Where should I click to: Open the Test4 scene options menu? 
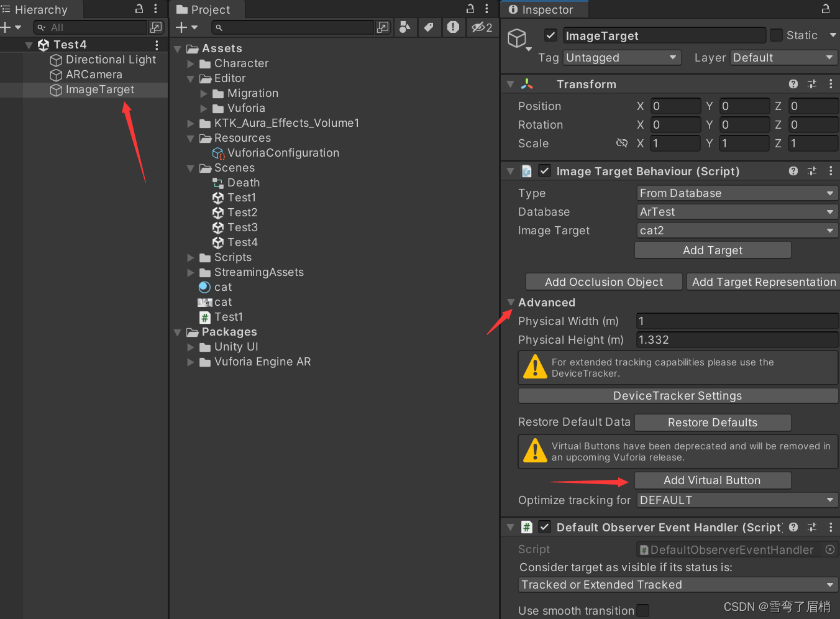(157, 45)
